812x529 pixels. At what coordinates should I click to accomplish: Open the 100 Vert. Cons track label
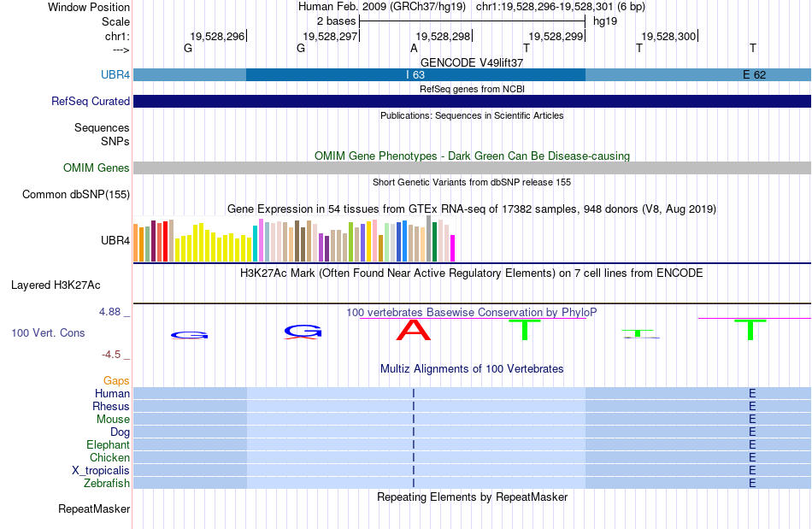48,332
